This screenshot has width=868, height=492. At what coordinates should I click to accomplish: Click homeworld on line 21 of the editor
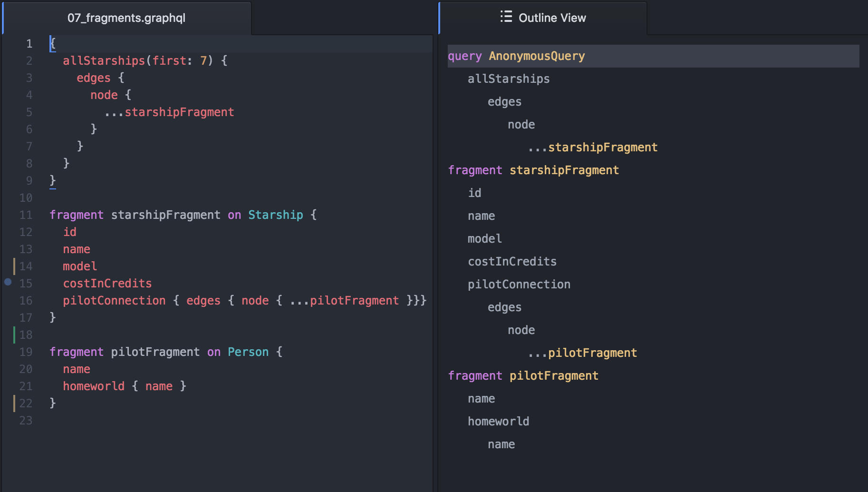(94, 386)
